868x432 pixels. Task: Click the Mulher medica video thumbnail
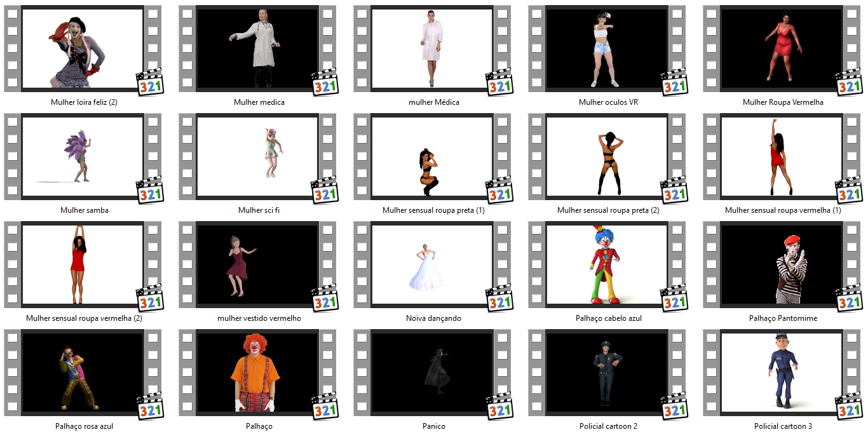click(257, 49)
